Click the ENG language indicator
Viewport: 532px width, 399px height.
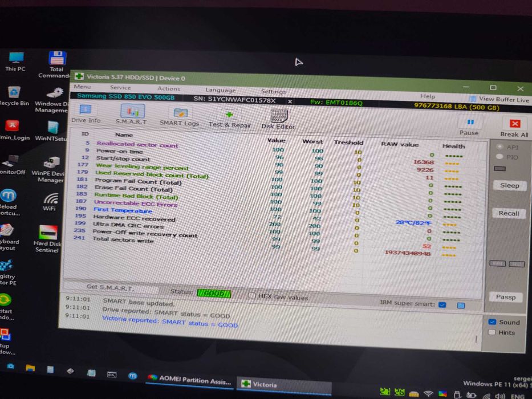(x=517, y=396)
